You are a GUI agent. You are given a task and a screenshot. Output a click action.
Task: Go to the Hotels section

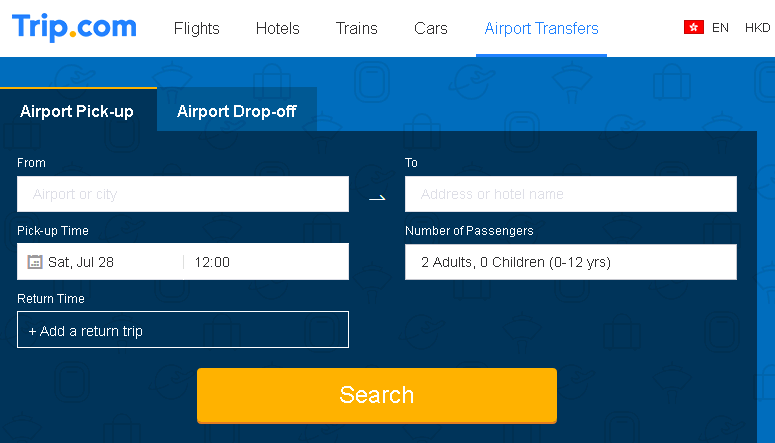pyautogui.click(x=277, y=28)
